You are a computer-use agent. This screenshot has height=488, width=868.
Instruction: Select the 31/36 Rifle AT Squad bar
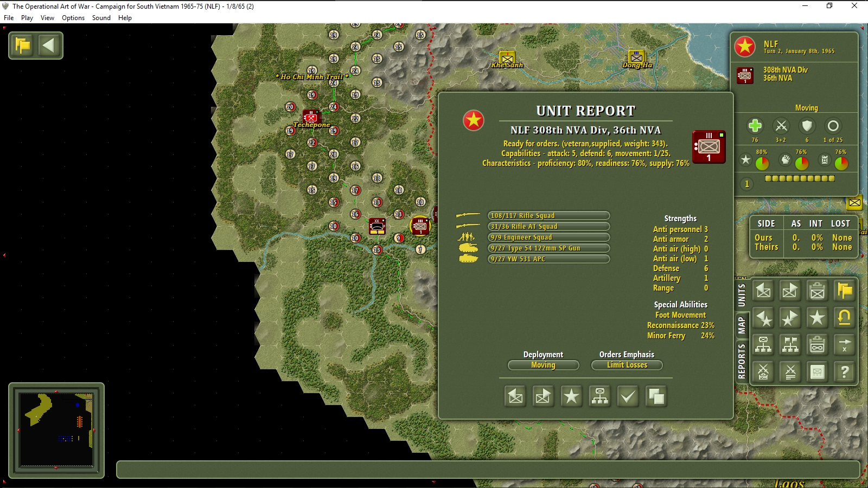tap(548, 227)
